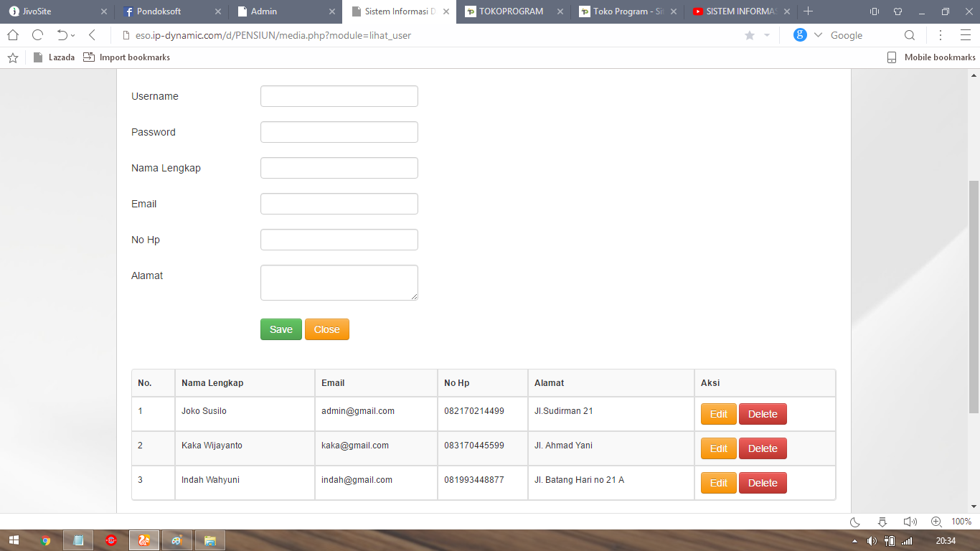Click the undo closed tab arrow icon
The image size is (980, 551).
62,35
